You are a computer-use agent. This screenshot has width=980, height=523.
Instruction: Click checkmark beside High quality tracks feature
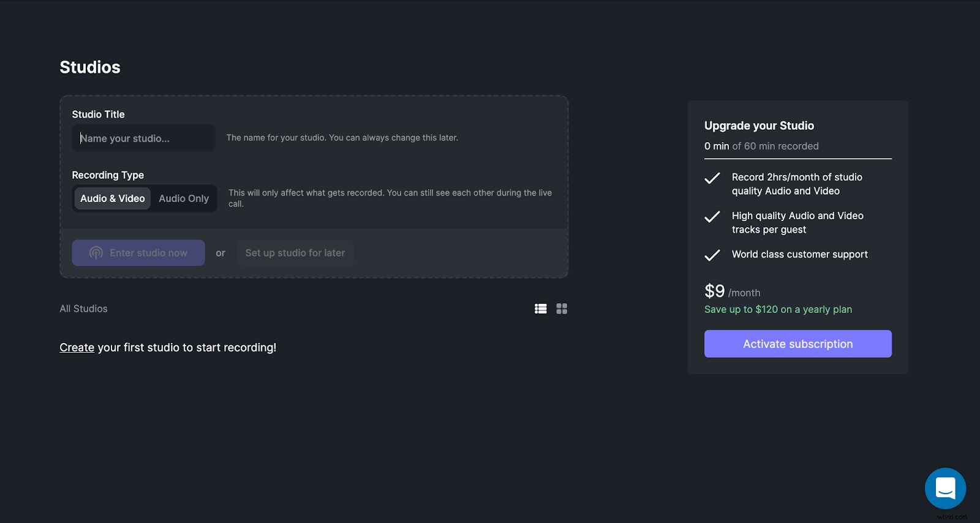[712, 217]
